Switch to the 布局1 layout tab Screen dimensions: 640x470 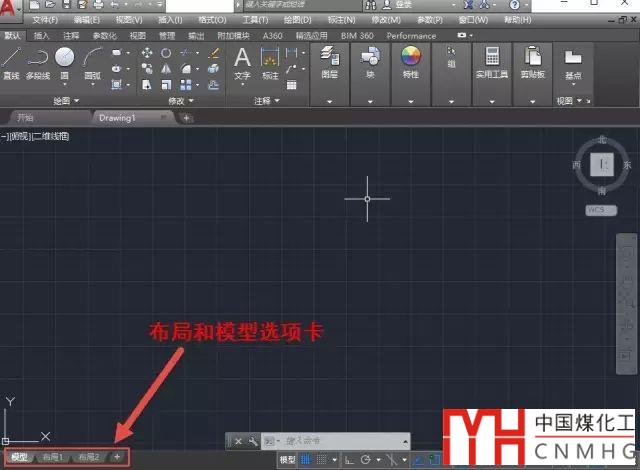click(52, 457)
